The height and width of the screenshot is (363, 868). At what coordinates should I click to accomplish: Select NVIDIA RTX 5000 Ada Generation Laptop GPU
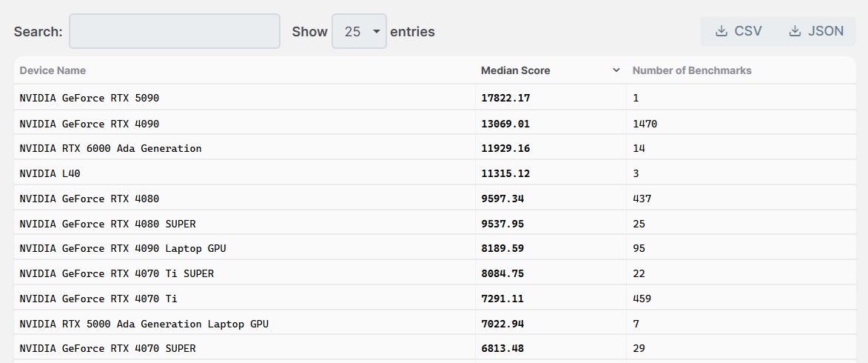tap(144, 324)
